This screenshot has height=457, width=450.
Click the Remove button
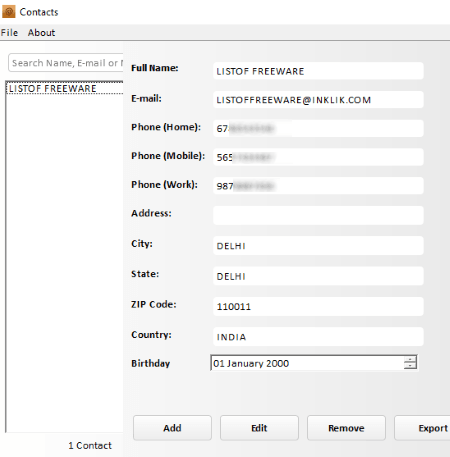346,428
